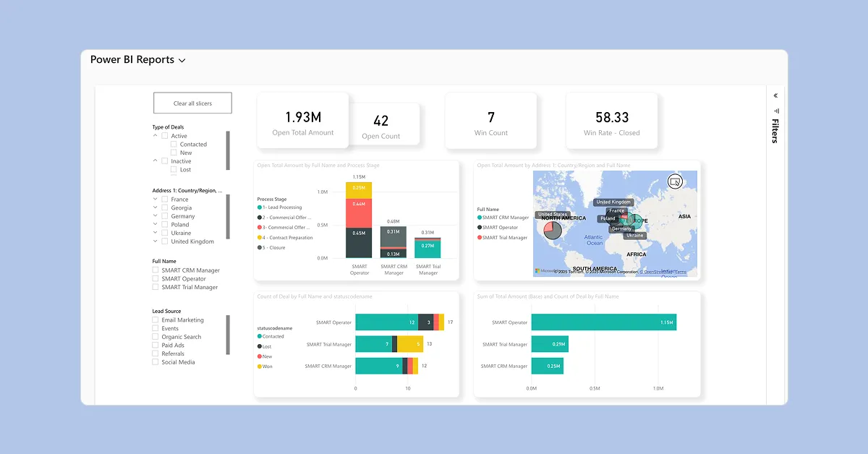The width and height of the screenshot is (868, 454).
Task: Click the United States pie bubble on the map
Action: [552, 230]
